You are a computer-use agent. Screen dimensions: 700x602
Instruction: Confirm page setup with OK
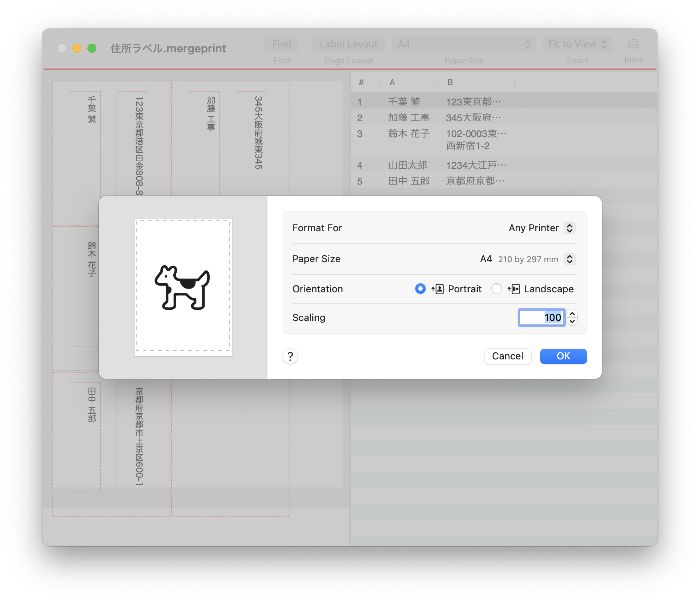563,356
